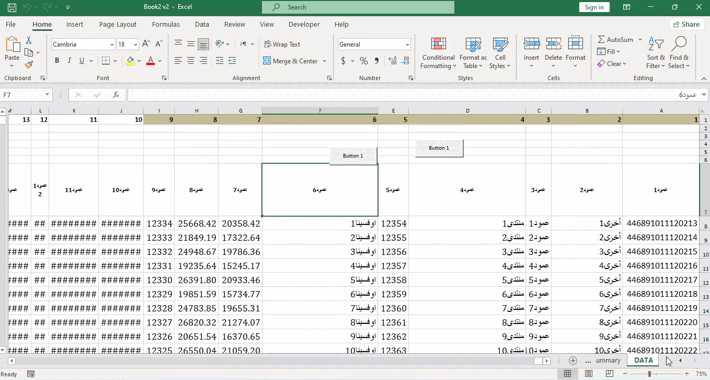Apply the Borders icon
The image size is (710, 380).
[106, 61]
